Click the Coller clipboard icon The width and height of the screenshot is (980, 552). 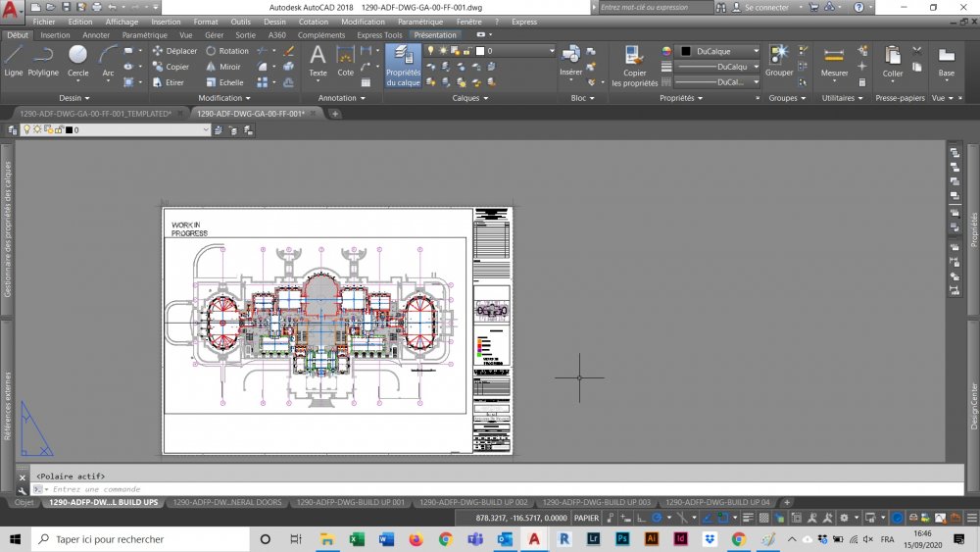click(893, 62)
